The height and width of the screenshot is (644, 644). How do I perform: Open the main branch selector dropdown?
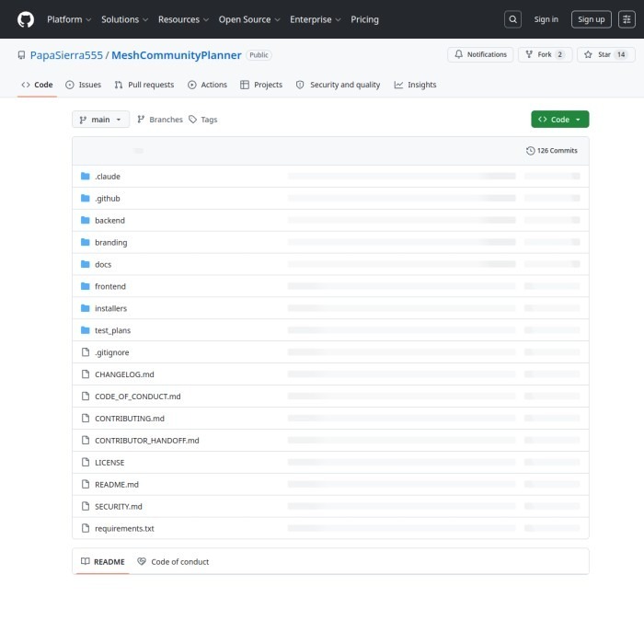(x=100, y=120)
